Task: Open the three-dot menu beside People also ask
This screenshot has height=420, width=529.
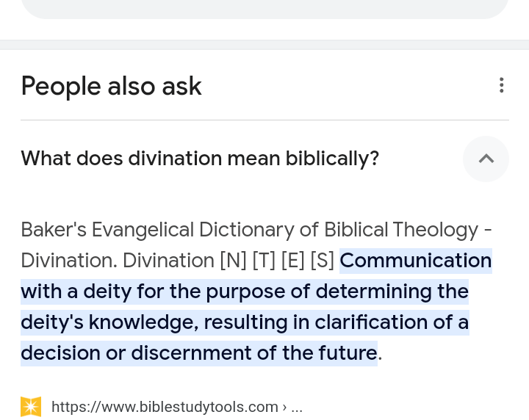Action: (501, 85)
